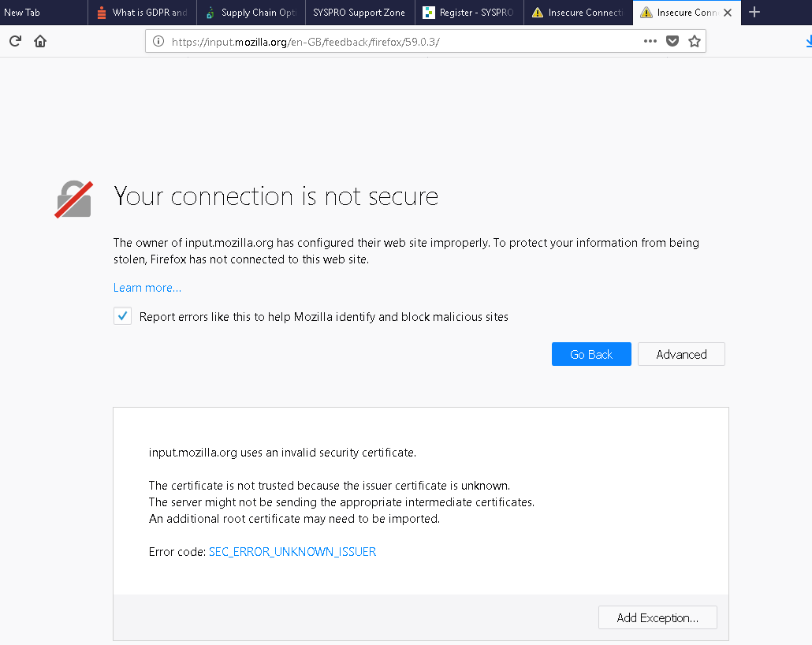The height and width of the screenshot is (645, 812).
Task: Save page to Pocket icon
Action: [x=672, y=42]
